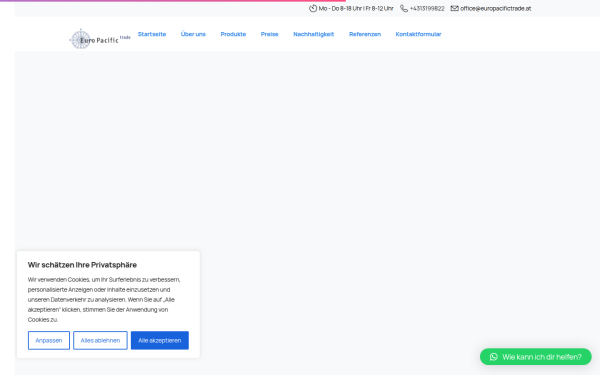Click the Anpassen cookie button
This screenshot has height=375, width=600.
click(x=49, y=340)
